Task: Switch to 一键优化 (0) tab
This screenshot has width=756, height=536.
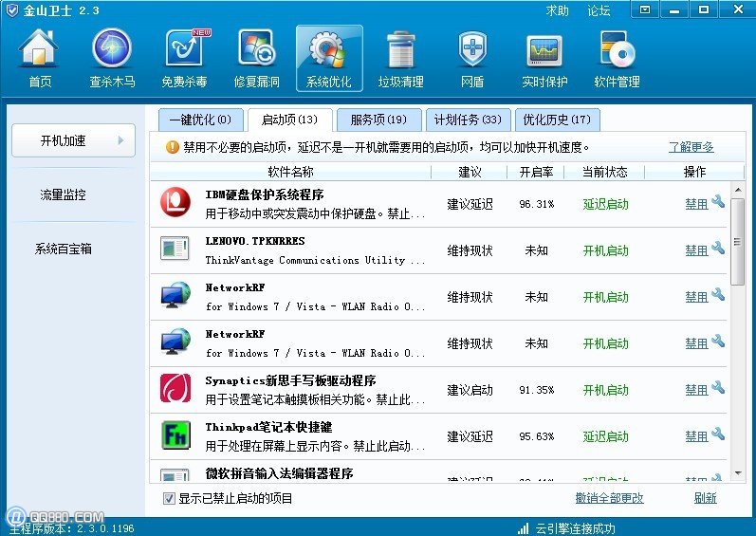Action: [200, 120]
